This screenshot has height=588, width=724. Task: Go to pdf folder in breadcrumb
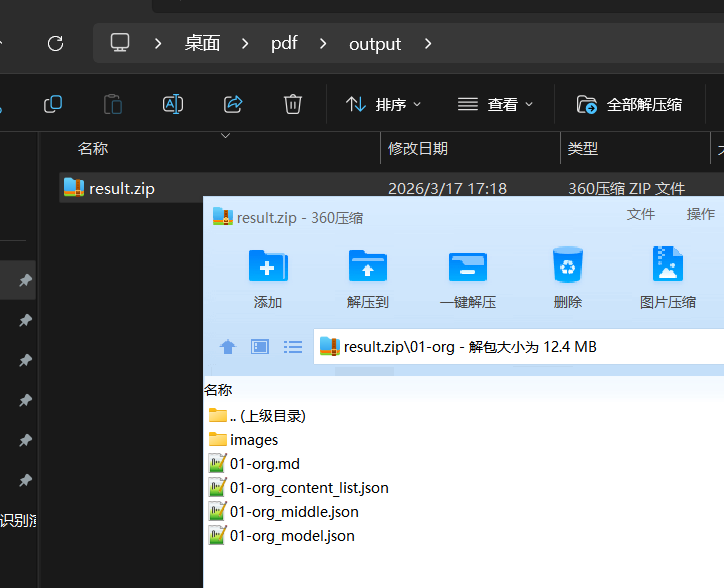point(284,43)
